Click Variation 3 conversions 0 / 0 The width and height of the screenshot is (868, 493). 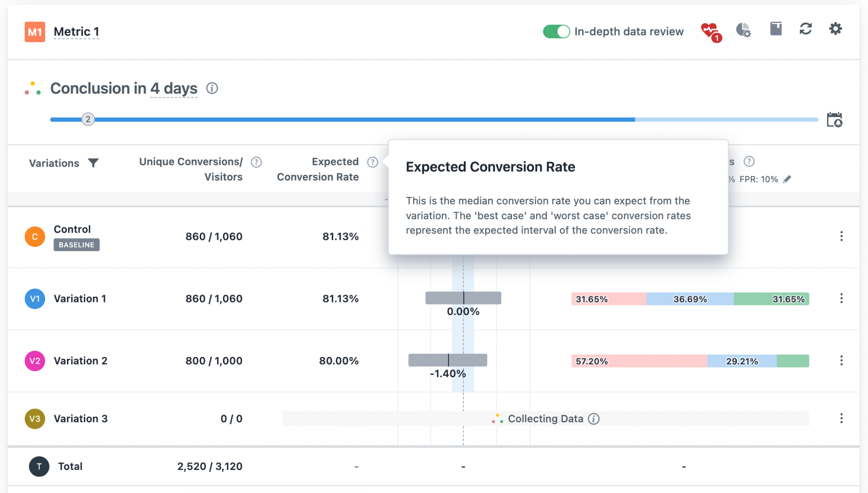231,419
